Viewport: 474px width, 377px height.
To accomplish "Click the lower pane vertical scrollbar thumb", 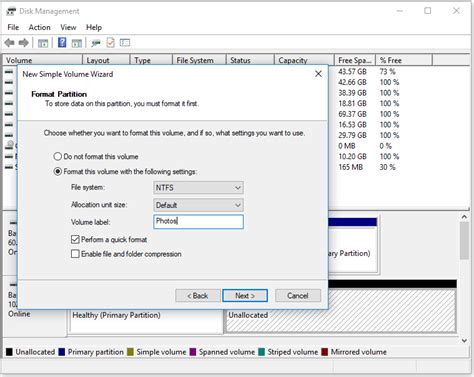I will [464, 241].
